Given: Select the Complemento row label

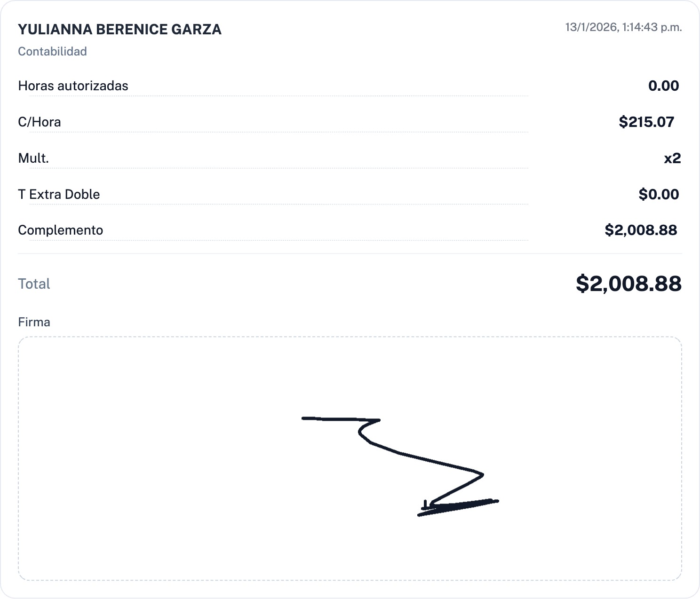Looking at the screenshot, I should coord(60,230).
